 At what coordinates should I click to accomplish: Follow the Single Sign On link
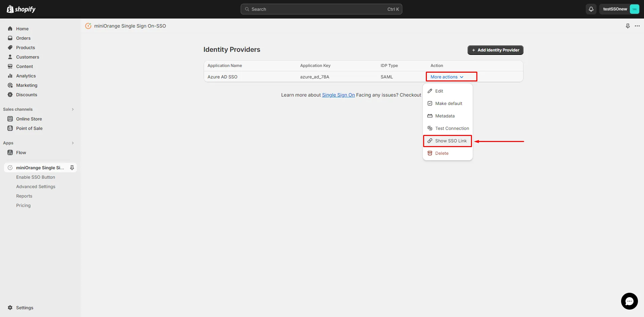tap(338, 95)
